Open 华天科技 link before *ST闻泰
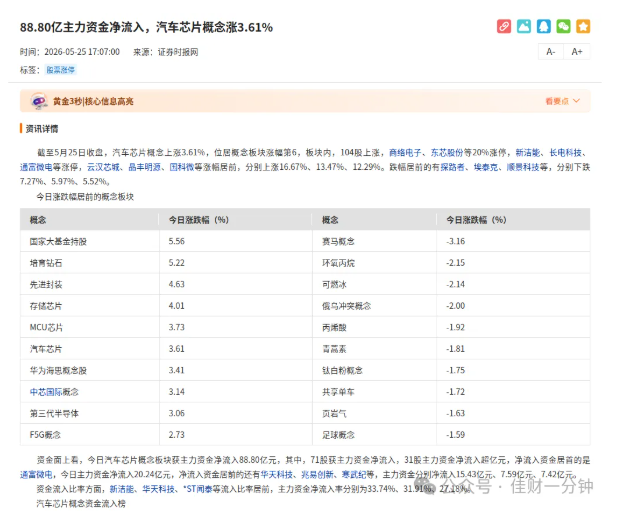The width and height of the screenshot is (619, 523). (x=159, y=489)
